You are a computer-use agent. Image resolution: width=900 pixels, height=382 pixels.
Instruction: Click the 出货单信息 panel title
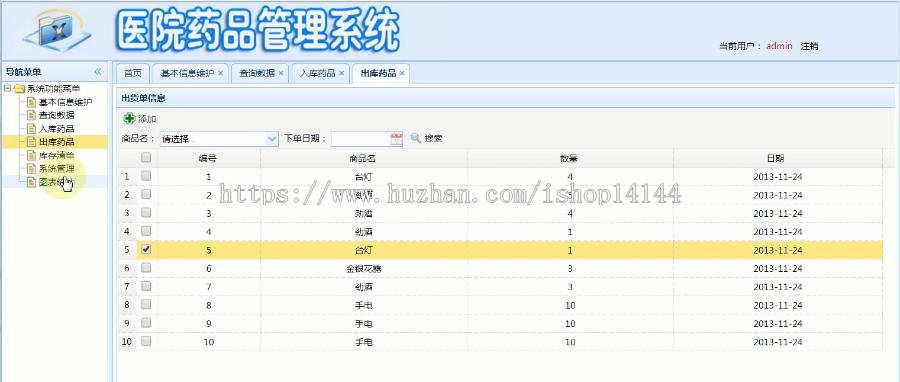[143, 98]
